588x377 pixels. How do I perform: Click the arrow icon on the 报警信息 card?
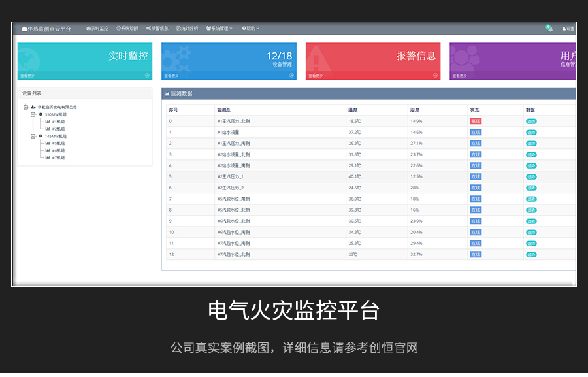click(436, 76)
